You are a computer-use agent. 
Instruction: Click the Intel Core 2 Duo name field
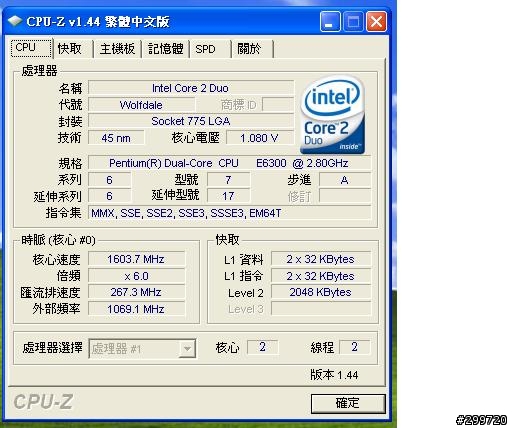click(x=191, y=88)
